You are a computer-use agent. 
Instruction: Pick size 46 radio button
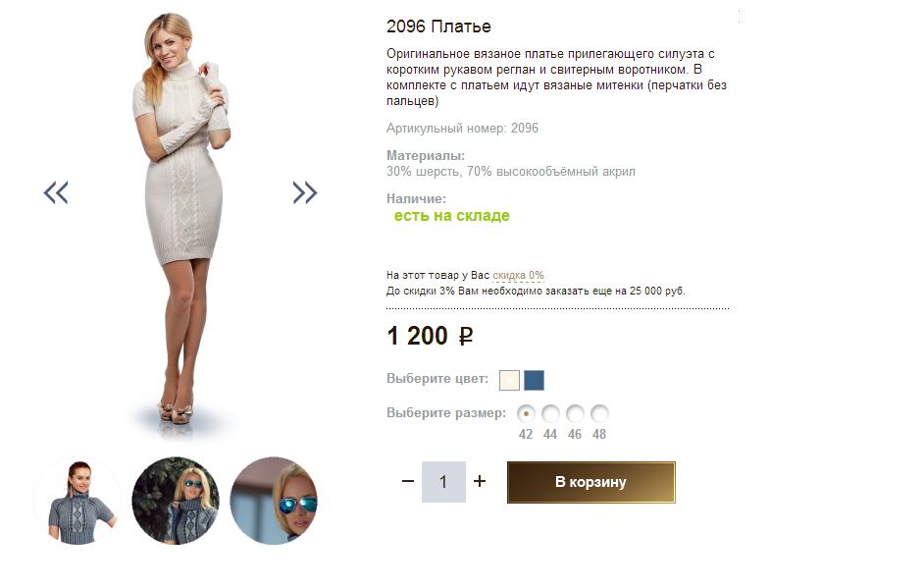click(x=575, y=414)
